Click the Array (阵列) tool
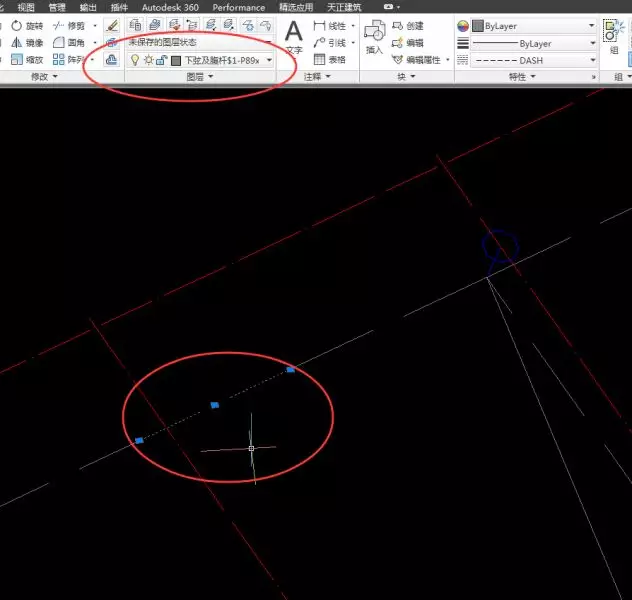 point(70,60)
